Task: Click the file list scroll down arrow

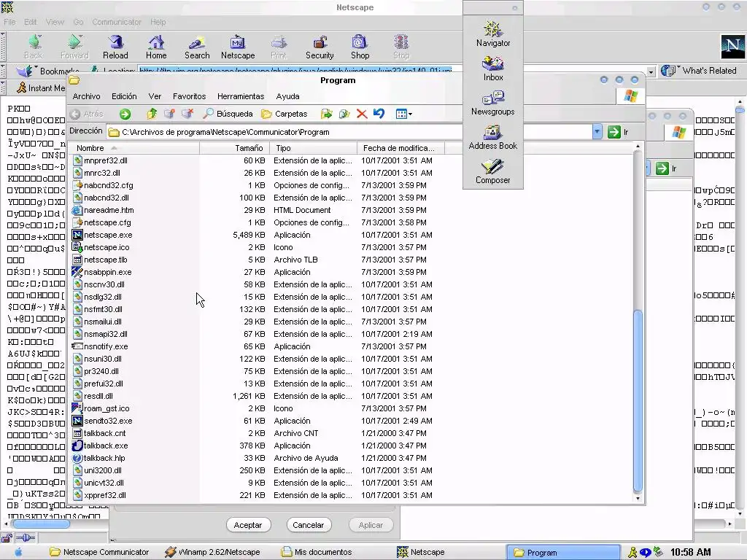Action: click(x=638, y=498)
